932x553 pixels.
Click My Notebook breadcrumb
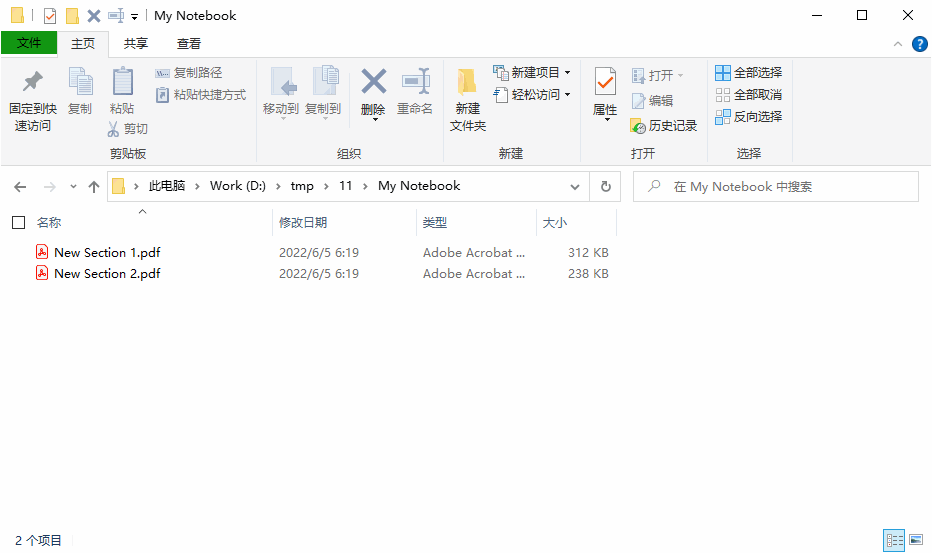(x=419, y=186)
